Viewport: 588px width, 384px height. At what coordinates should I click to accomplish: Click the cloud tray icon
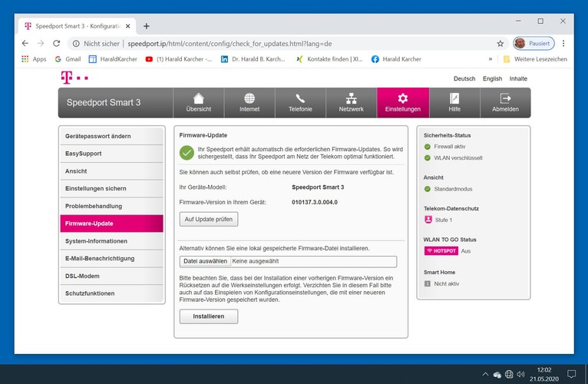[x=497, y=375]
